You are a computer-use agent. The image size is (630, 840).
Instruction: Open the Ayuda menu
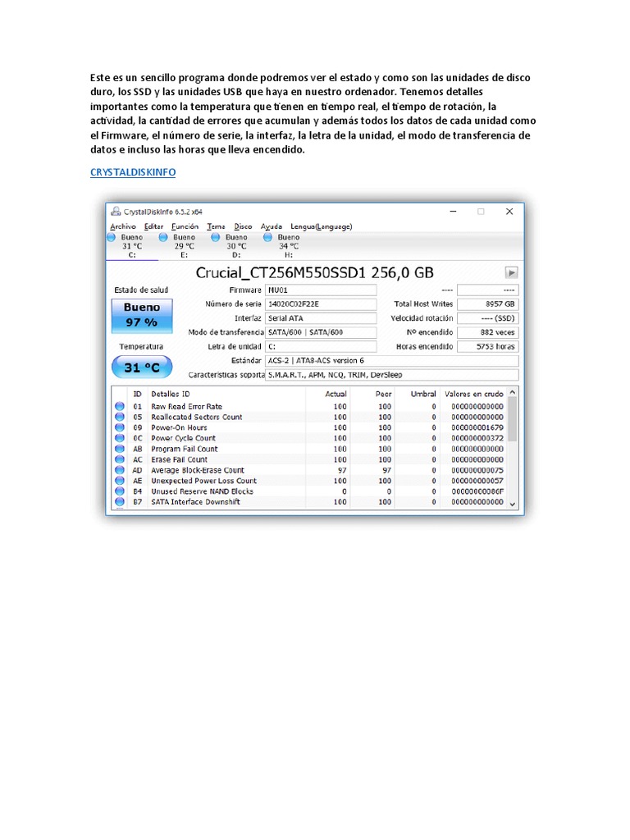pos(271,226)
